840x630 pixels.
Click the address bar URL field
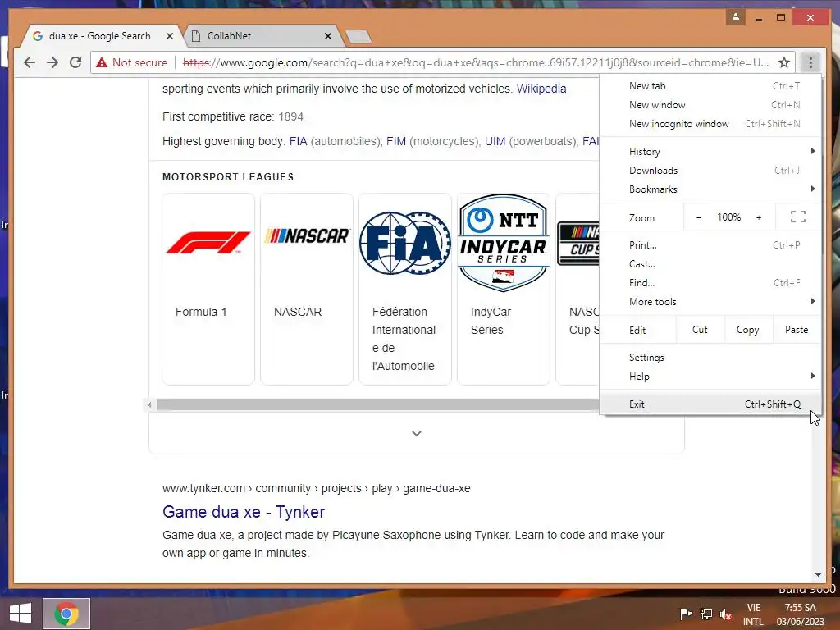click(476, 62)
